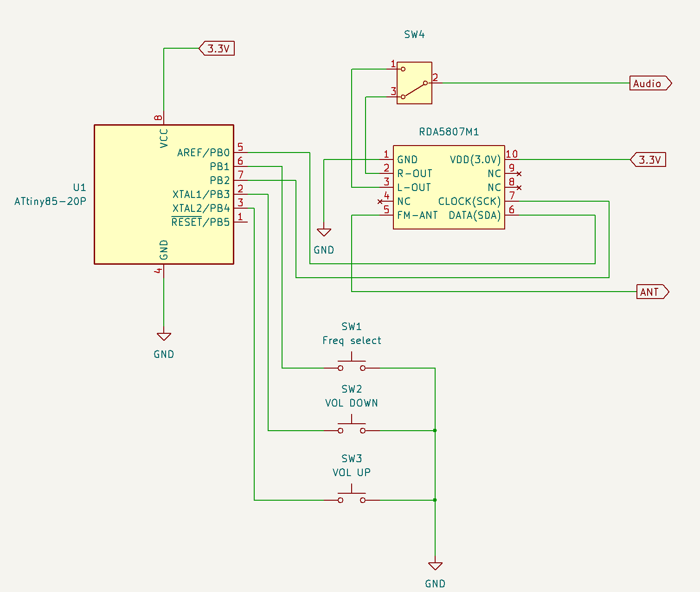Select the SW3 VOL UP pushbutton symbol
The image size is (700, 592).
pos(352,495)
